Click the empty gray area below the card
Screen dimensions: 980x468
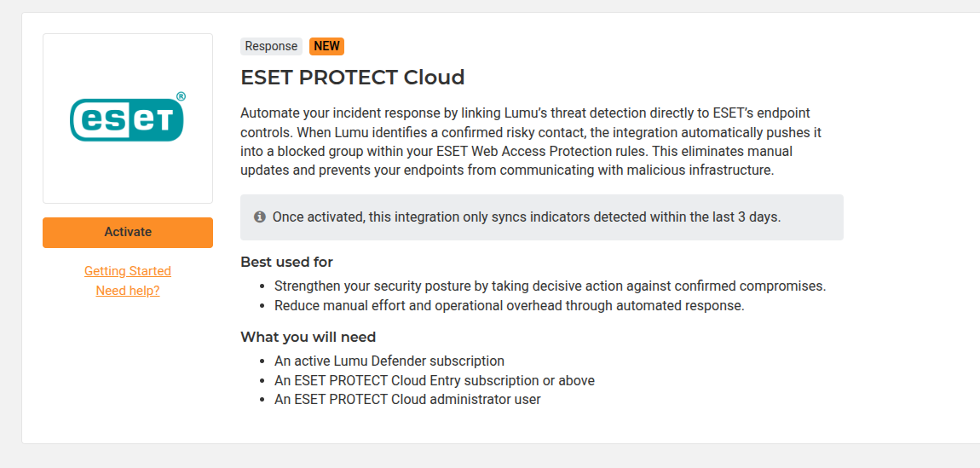pos(490,457)
